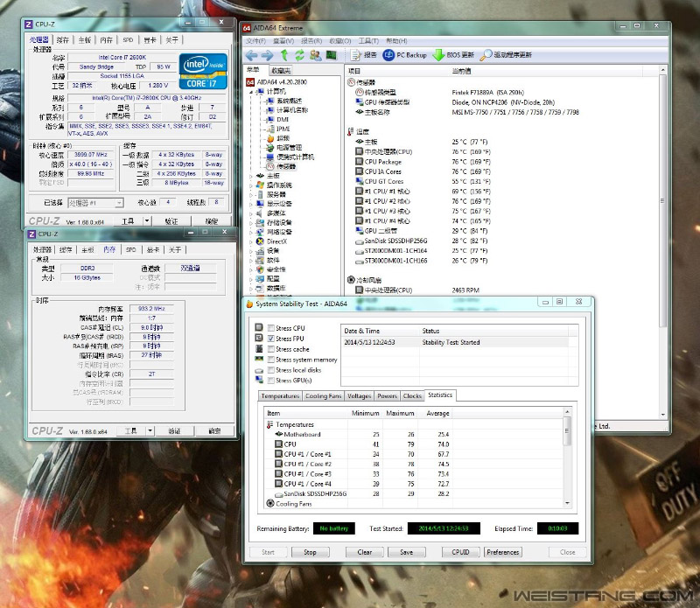Viewport: 700px width, 608px height.
Task: Open 文件(F) menu in AIDA64
Action: click(x=256, y=41)
